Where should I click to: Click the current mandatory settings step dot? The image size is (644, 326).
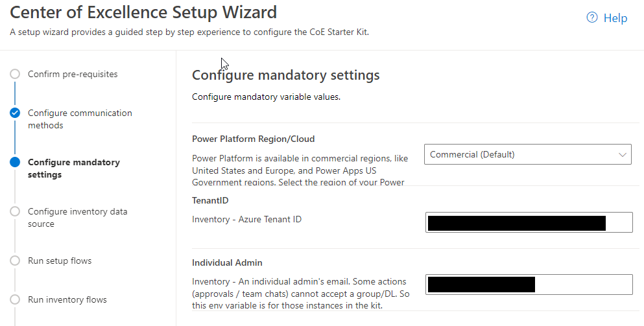[x=15, y=162]
